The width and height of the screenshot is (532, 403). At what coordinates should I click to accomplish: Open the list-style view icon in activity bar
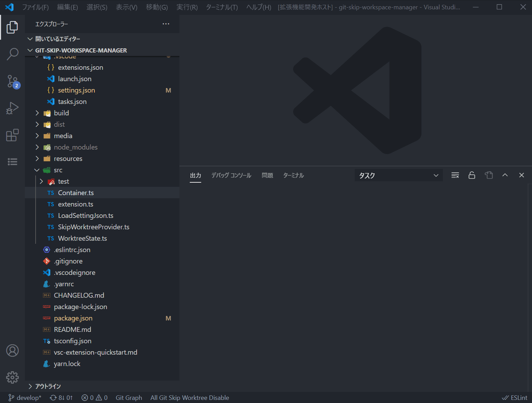point(12,162)
